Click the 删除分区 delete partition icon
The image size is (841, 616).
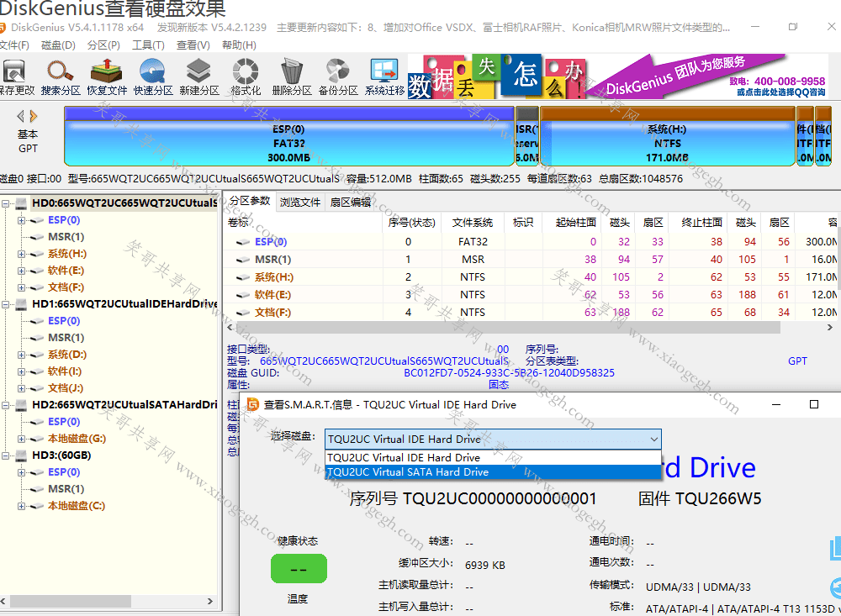[x=292, y=71]
